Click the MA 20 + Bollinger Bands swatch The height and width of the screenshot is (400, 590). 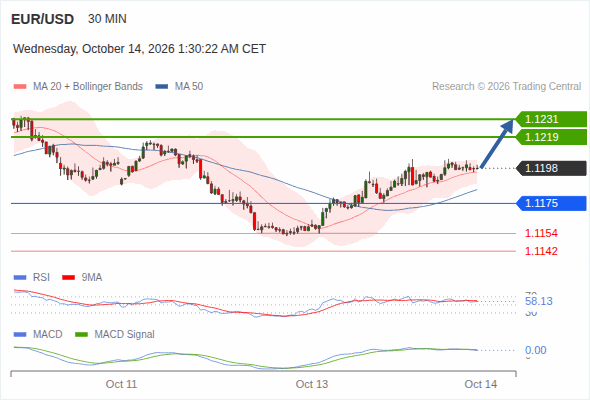point(20,87)
